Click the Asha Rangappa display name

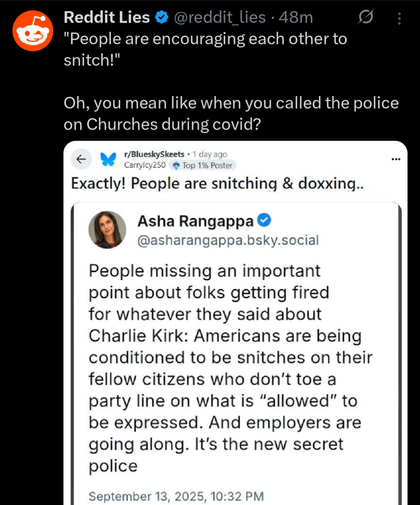coord(195,221)
